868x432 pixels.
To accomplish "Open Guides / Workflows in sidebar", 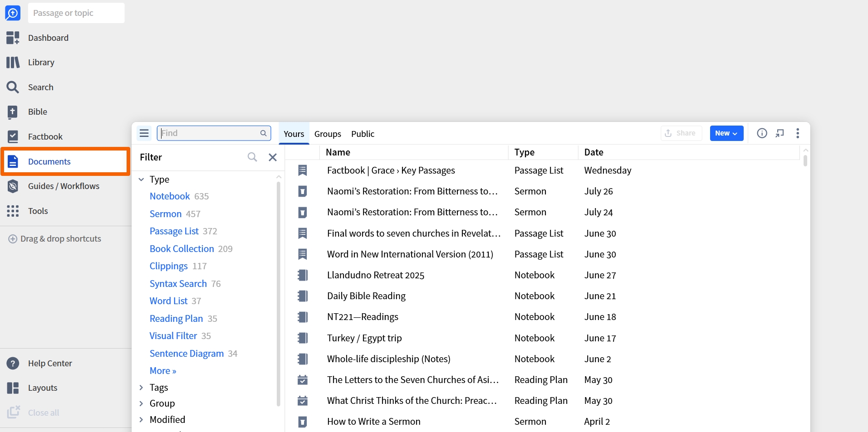I will (64, 186).
